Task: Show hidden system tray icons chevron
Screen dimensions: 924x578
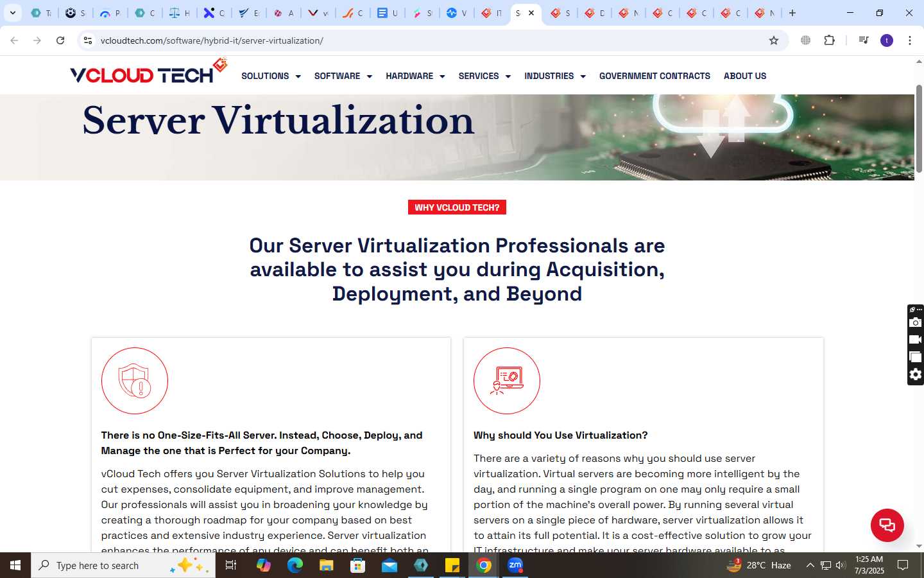Action: coord(810,565)
